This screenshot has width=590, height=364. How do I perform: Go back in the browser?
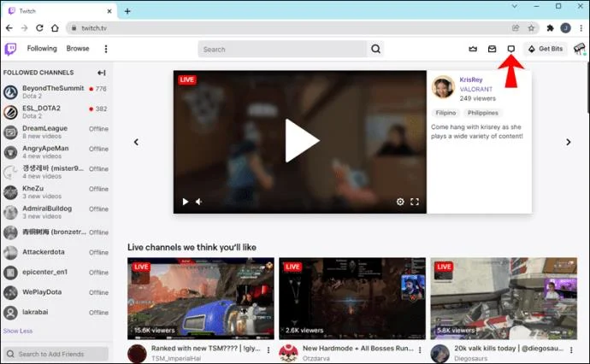pos(9,28)
